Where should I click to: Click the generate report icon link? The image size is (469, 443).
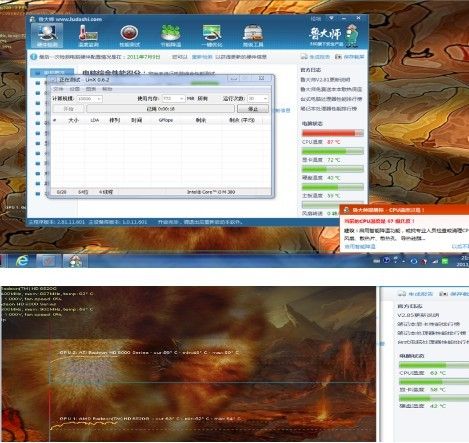click(315, 57)
